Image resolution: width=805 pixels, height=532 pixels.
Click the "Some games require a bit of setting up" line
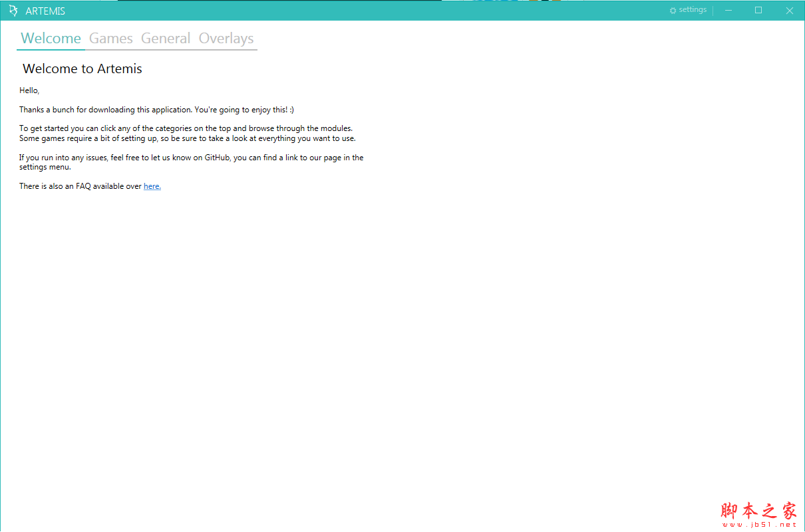point(188,138)
